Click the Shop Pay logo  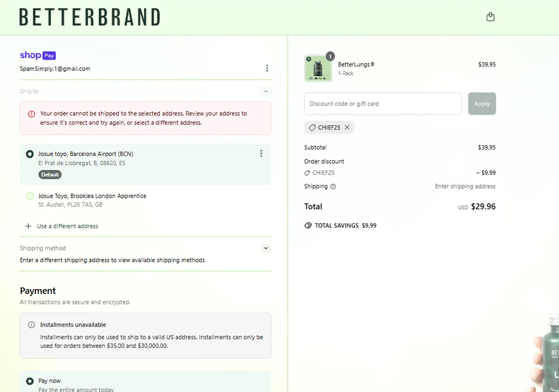pyautogui.click(x=38, y=56)
